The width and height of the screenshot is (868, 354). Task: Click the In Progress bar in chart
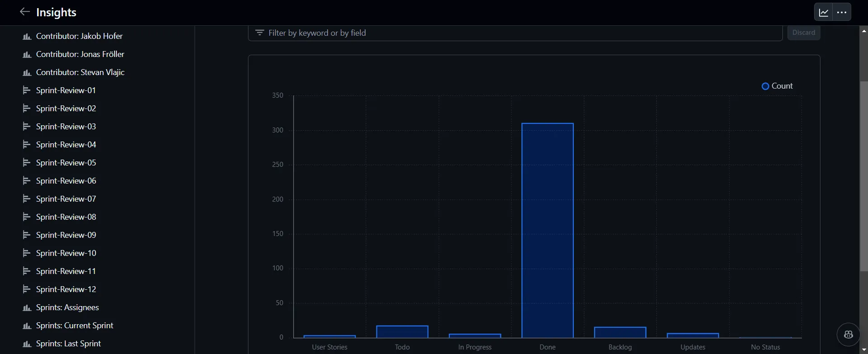click(x=475, y=336)
